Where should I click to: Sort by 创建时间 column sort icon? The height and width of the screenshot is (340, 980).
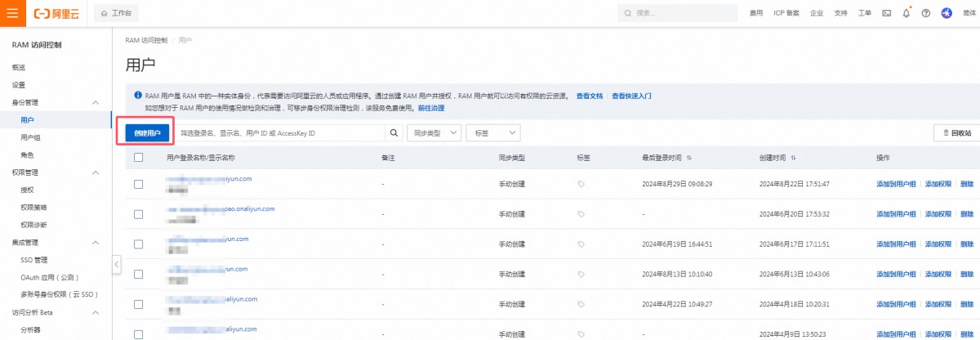[x=793, y=158]
